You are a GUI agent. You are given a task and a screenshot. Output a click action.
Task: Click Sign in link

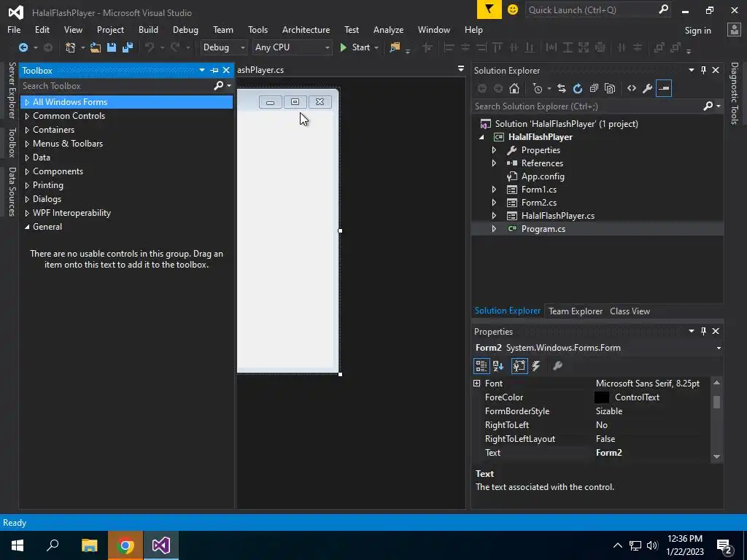coord(698,31)
